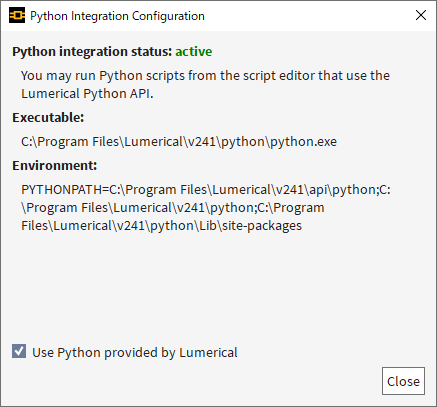Click the 'Use Python provided by Lumerical' label
437x407 pixels.
[135, 353]
